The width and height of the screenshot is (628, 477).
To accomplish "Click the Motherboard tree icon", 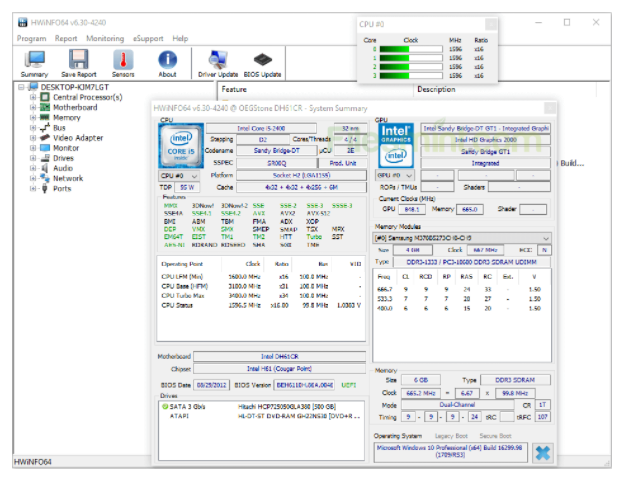I will [45, 107].
